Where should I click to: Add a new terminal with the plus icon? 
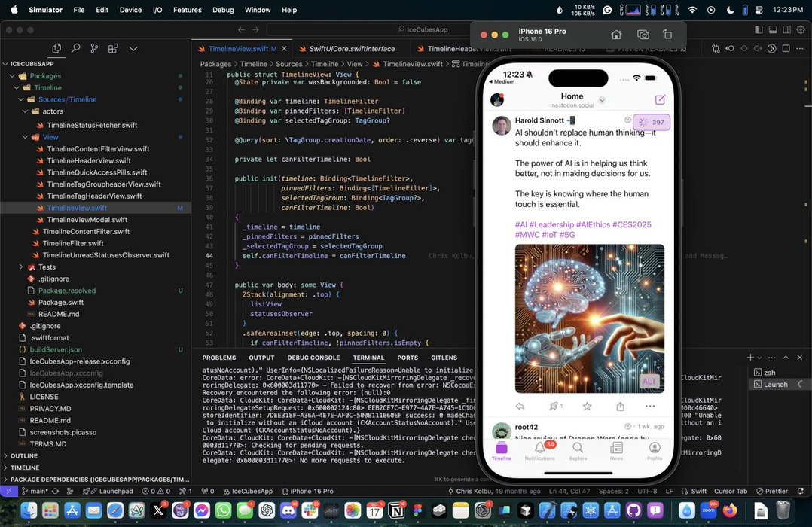[750, 357]
